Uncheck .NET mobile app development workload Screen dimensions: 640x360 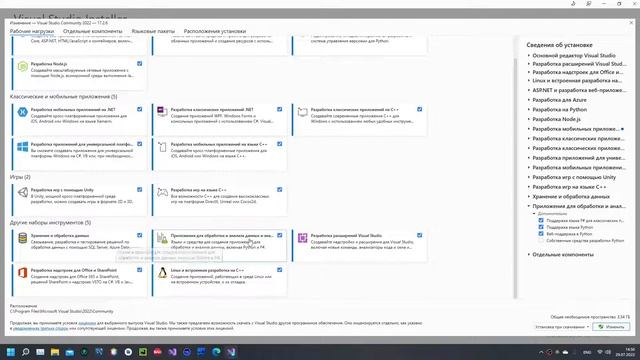pyautogui.click(x=140, y=109)
